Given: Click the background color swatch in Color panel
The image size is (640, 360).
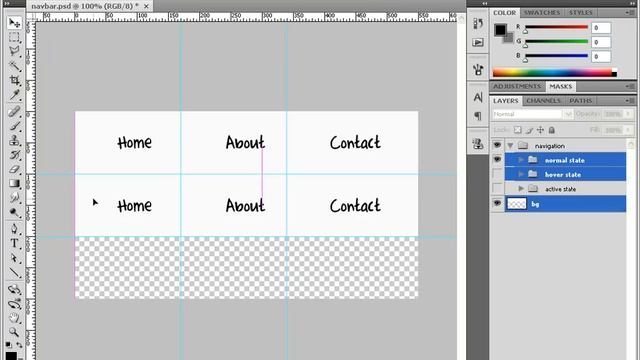Looking at the screenshot, I should click(509, 38).
